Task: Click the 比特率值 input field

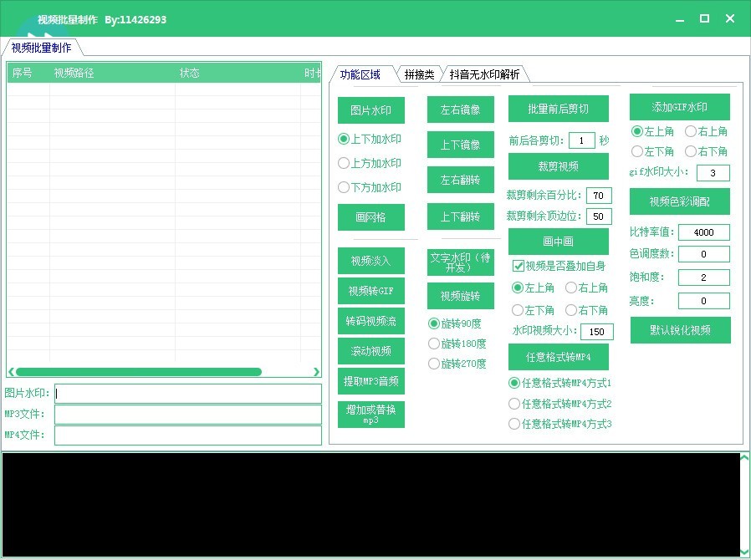Action: pos(704,232)
